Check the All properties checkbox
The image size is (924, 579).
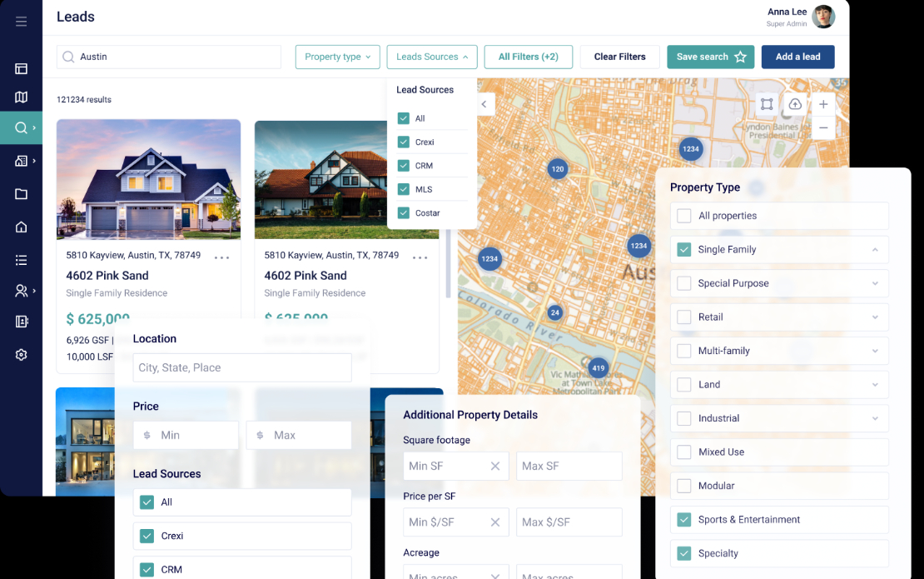point(684,216)
